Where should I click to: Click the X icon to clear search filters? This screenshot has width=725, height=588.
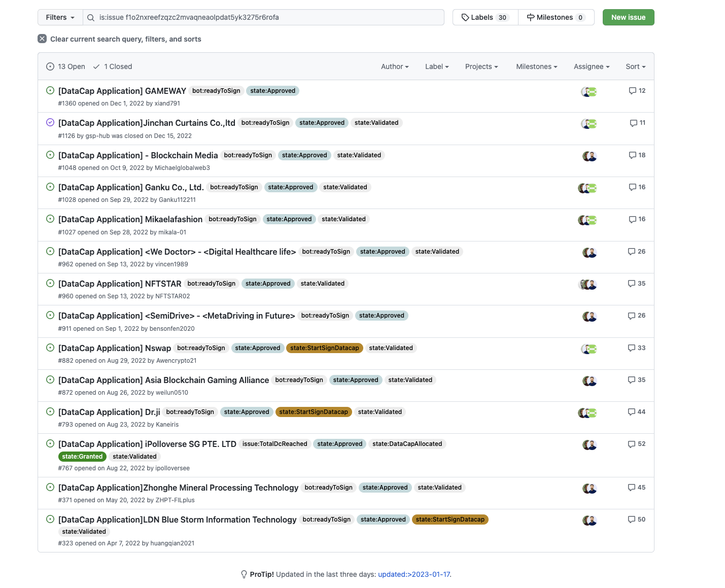click(x=42, y=38)
